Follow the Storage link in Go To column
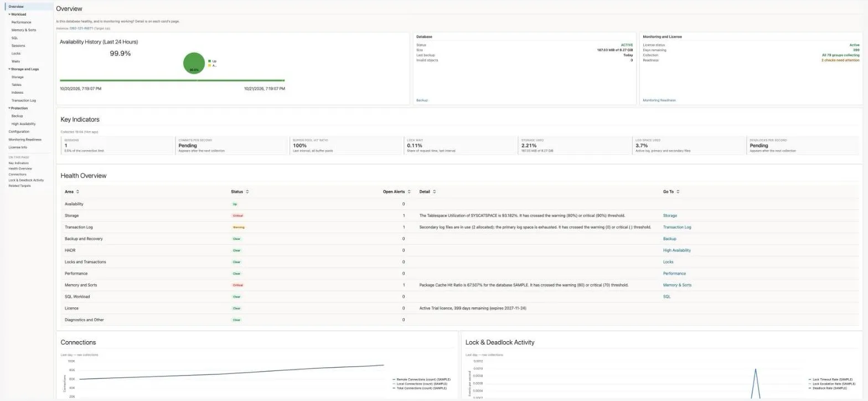868x401 pixels. (x=670, y=215)
